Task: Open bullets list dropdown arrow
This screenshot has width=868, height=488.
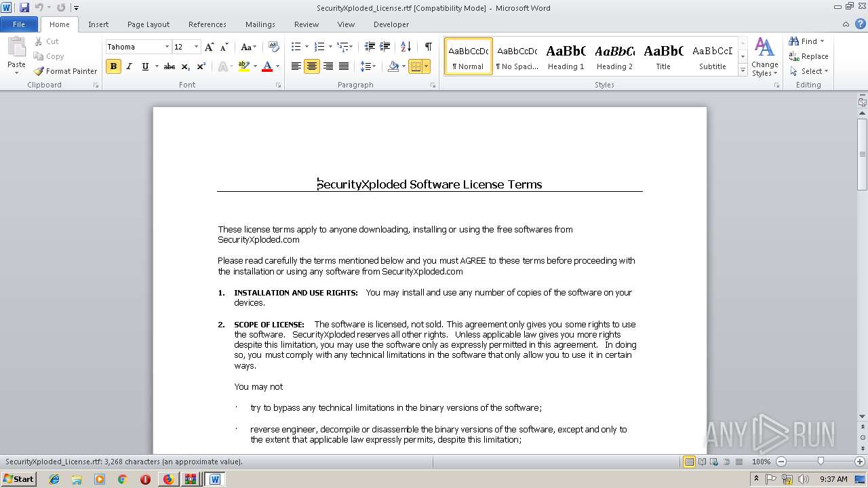Action: (x=307, y=47)
